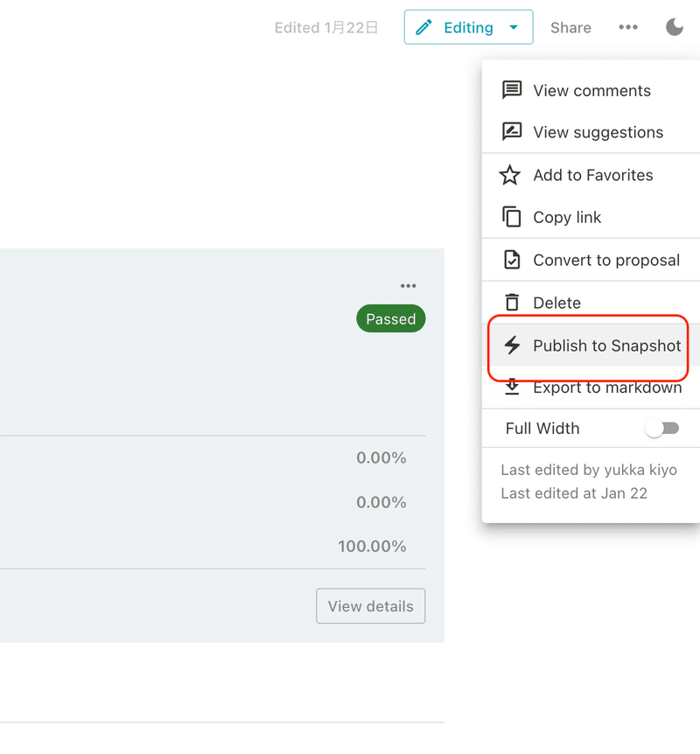Click the trash can icon
700x754 pixels.
512,303
